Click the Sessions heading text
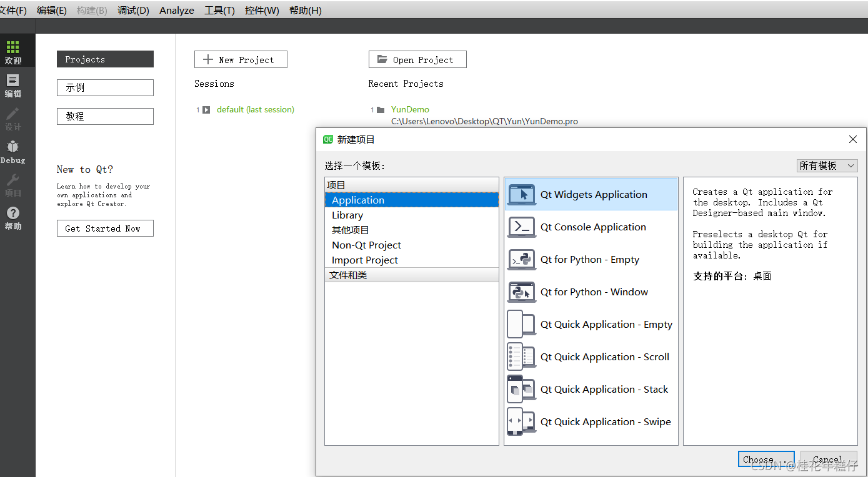Screen dimensions: 868x477 (214, 84)
